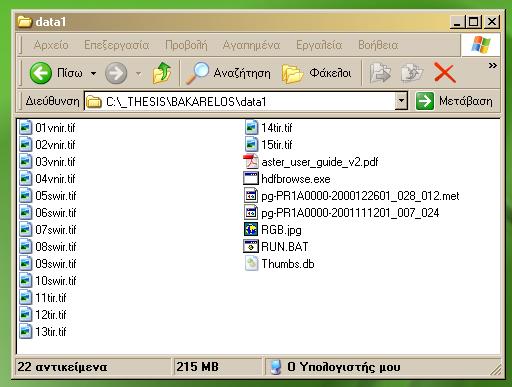Select file pg-PR1A0000-2001111201_007_024 name
This screenshot has height=387, width=512.
click(x=350, y=213)
